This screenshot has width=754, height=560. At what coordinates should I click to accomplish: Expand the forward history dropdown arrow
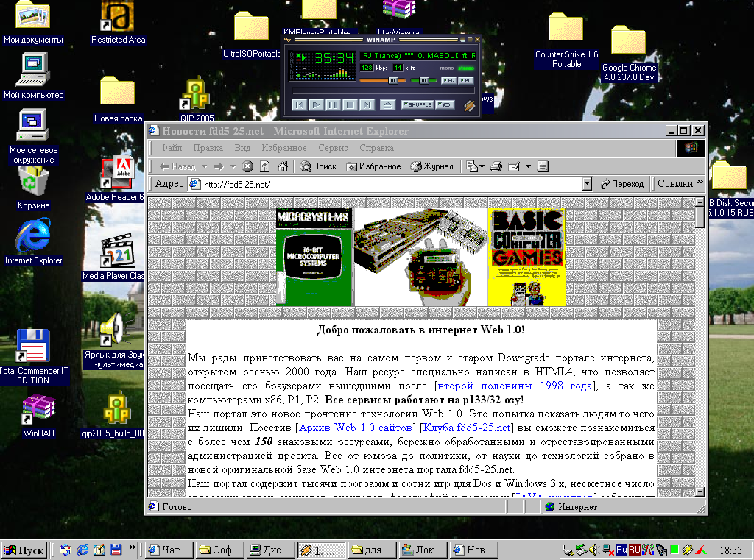[233, 166]
